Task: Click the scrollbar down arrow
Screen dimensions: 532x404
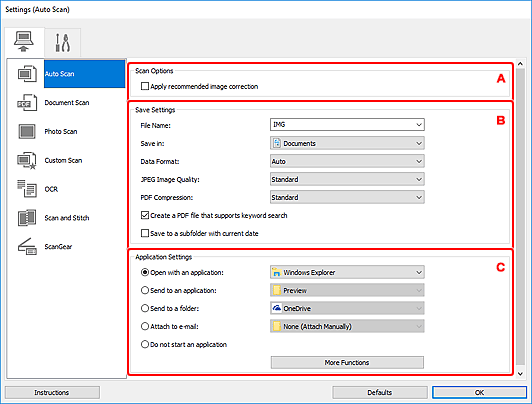Action: 520,374
